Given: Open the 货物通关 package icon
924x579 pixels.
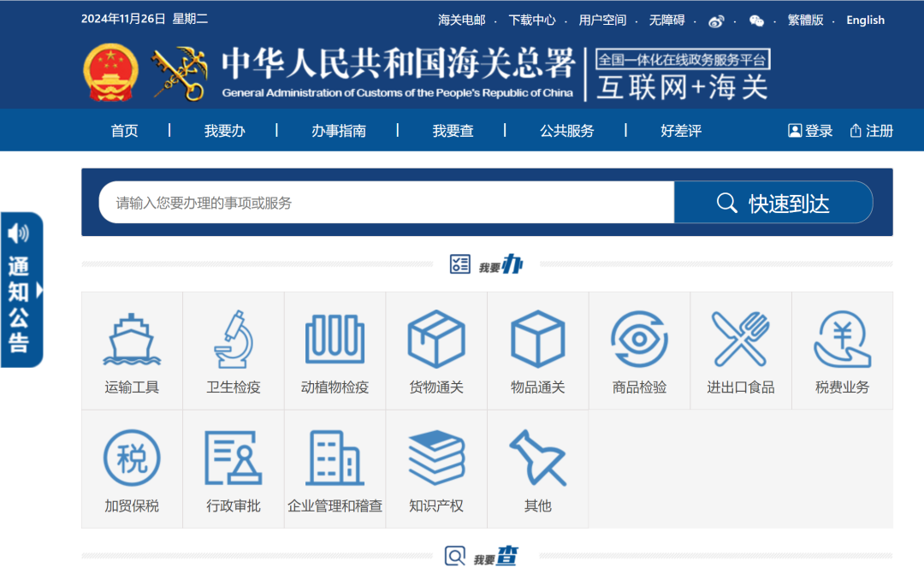Looking at the screenshot, I should coord(436,340).
